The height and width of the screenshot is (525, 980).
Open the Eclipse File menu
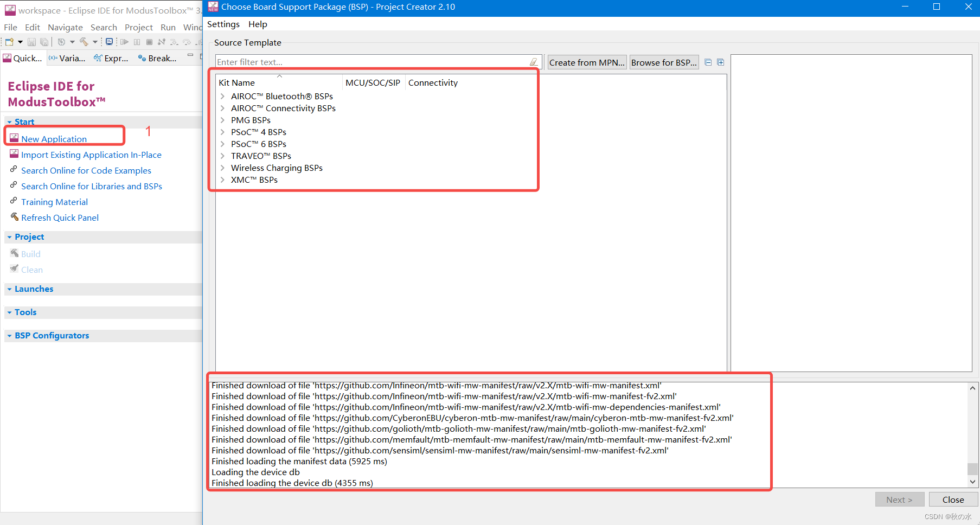pos(10,27)
